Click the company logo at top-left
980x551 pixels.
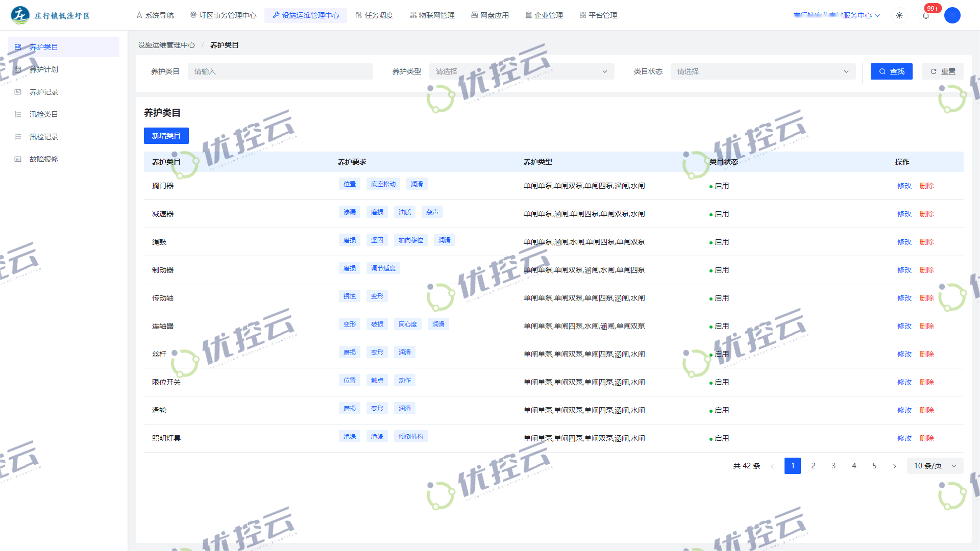pos(20,15)
